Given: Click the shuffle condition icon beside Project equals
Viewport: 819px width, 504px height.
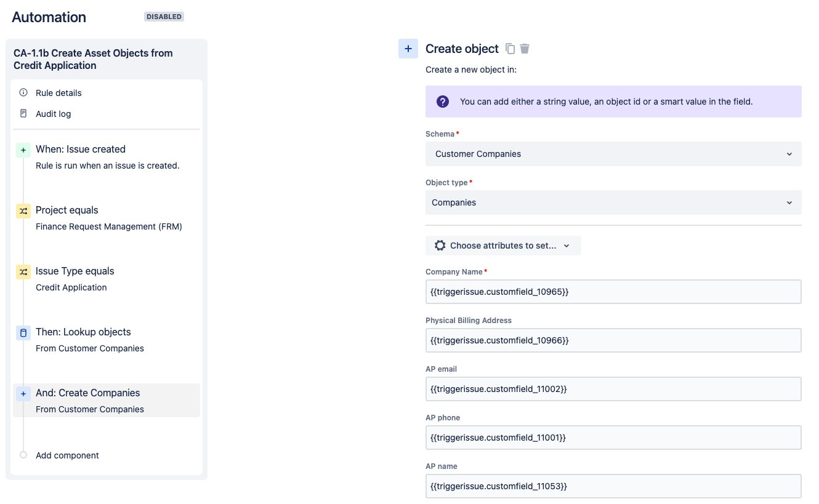Looking at the screenshot, I should click(x=23, y=210).
